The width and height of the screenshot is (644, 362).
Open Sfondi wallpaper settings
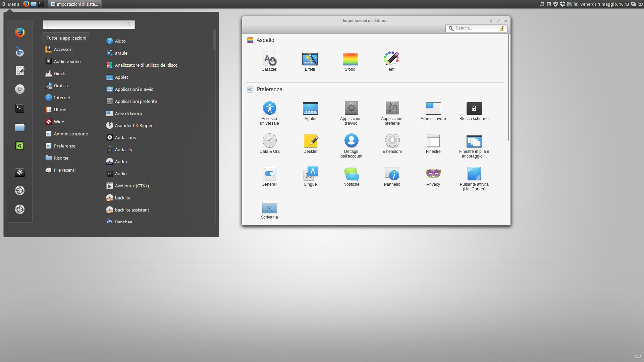click(x=351, y=61)
